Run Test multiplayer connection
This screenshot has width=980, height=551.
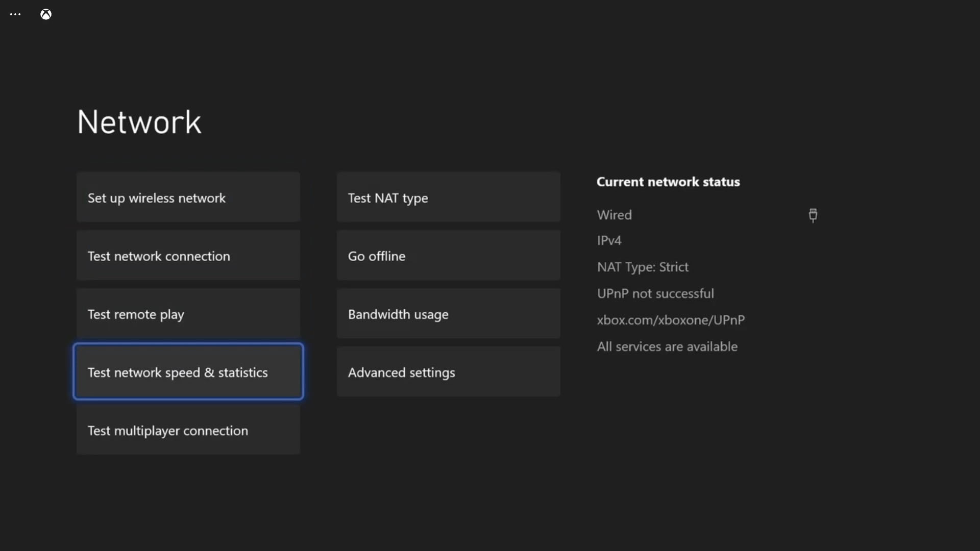coord(188,431)
